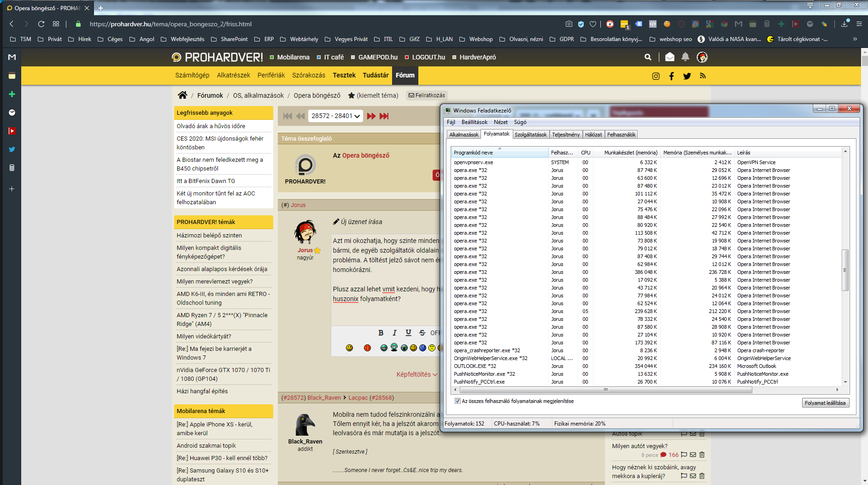Open Fájl menu in Task Manager
This screenshot has height=485, width=868.
(451, 122)
